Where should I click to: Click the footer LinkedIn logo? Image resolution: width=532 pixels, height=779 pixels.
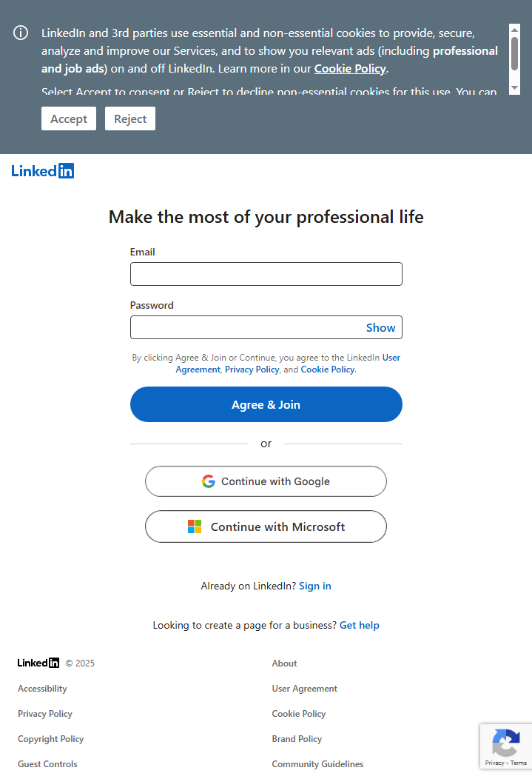(38, 663)
